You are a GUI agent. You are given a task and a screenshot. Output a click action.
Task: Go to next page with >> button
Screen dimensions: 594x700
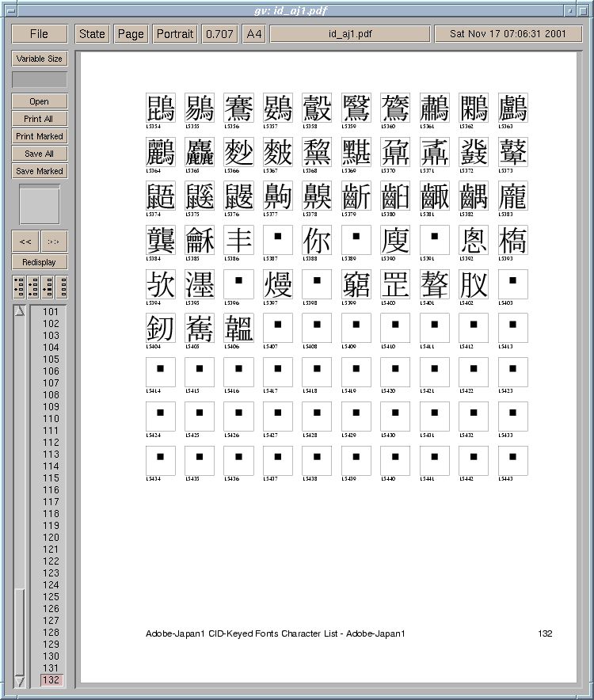tap(54, 242)
